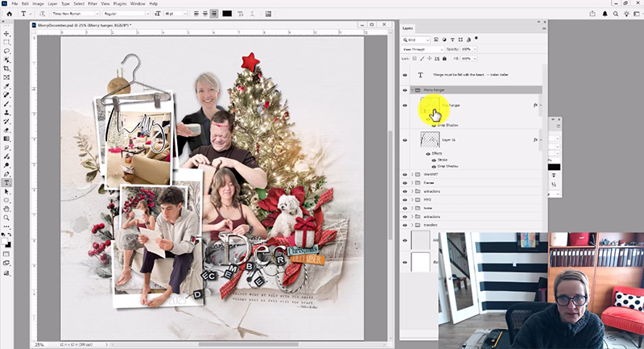644x349 pixels.
Task: Collapse Layer 16 effects list
Action: point(540,139)
